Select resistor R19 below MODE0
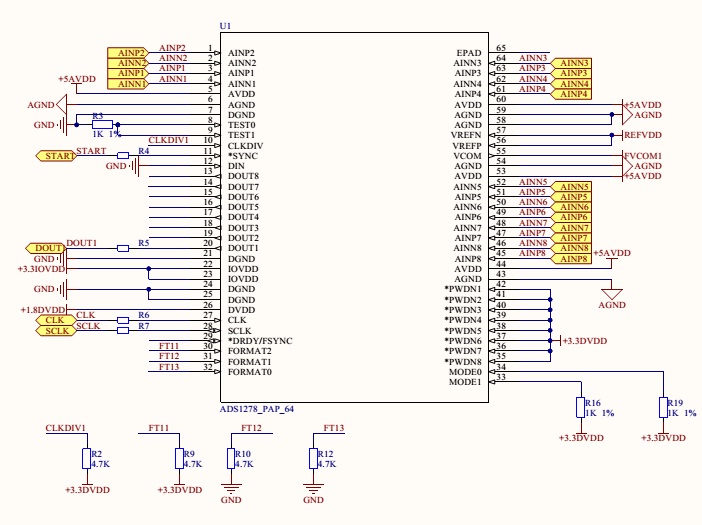Screen dimensions: 702x525 (663, 407)
